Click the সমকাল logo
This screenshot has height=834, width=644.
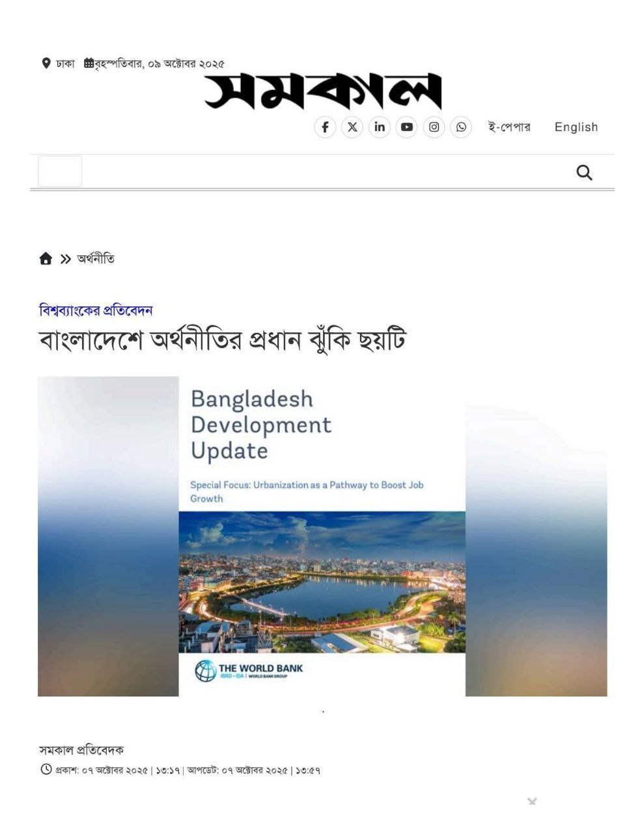point(323,91)
